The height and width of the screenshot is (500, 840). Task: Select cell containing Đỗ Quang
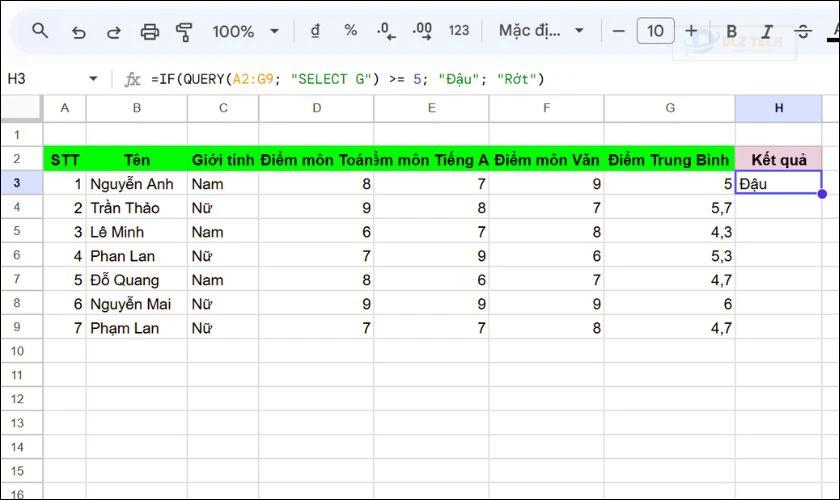pos(137,280)
